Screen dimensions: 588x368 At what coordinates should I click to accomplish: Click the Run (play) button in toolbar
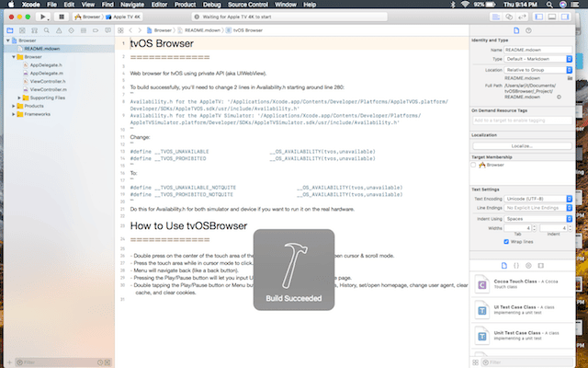(x=42, y=17)
